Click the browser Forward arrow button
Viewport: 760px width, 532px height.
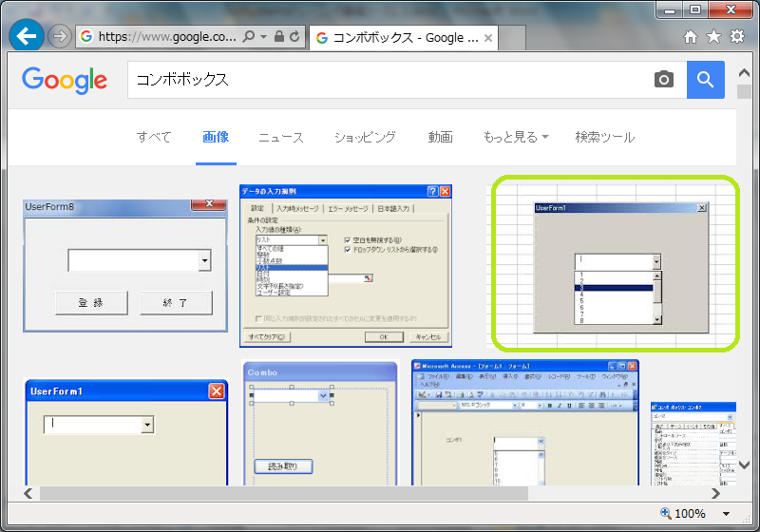click(x=60, y=36)
